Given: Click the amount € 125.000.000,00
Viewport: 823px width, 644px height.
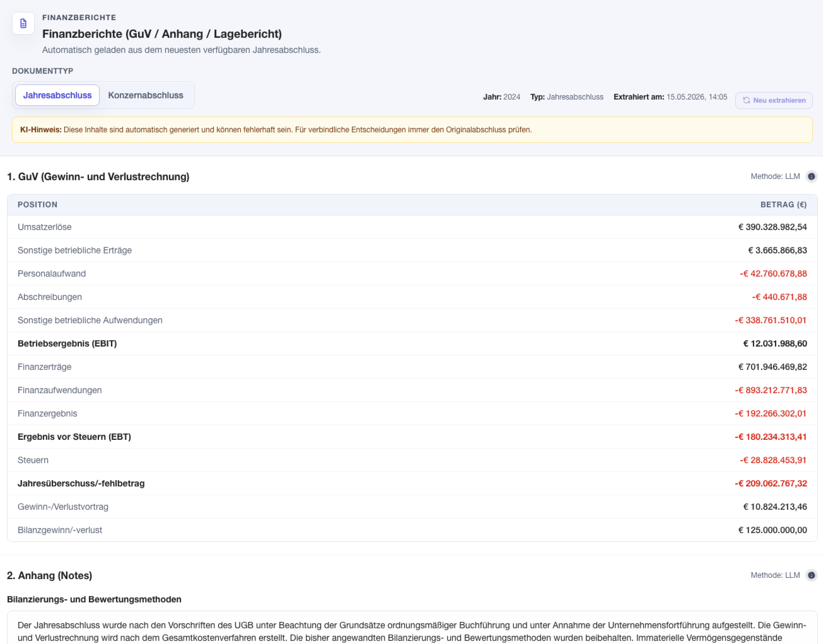Looking at the screenshot, I should click(772, 530).
